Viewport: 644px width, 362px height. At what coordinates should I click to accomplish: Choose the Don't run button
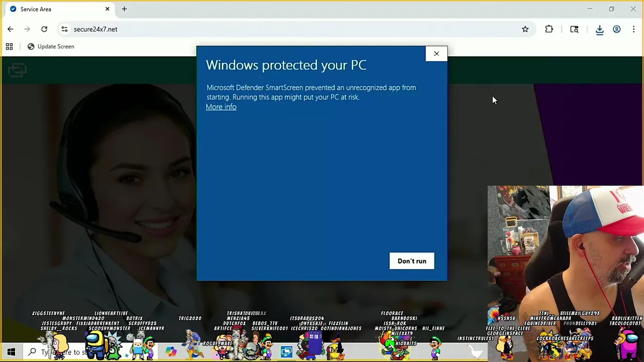[412, 261]
